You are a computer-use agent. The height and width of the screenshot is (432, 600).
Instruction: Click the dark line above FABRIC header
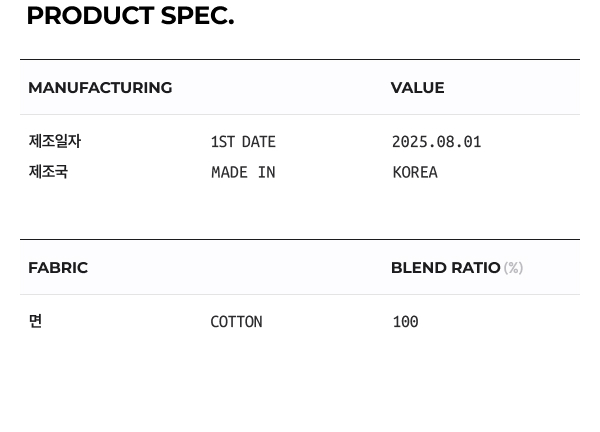point(300,240)
